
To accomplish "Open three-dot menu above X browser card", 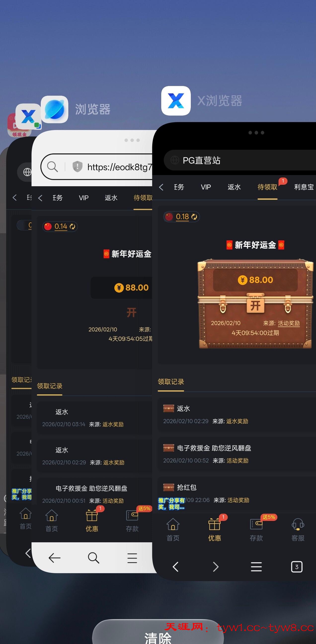I will (x=256, y=133).
